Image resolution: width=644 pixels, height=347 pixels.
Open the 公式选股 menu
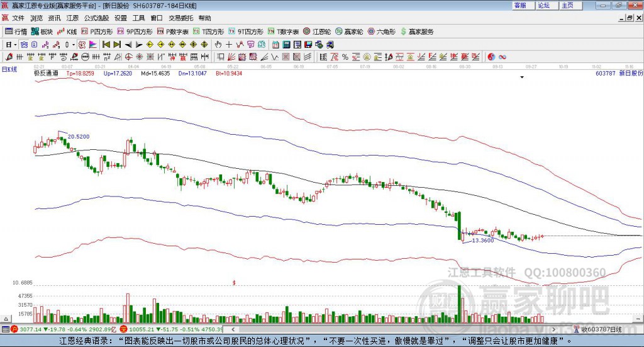point(96,18)
